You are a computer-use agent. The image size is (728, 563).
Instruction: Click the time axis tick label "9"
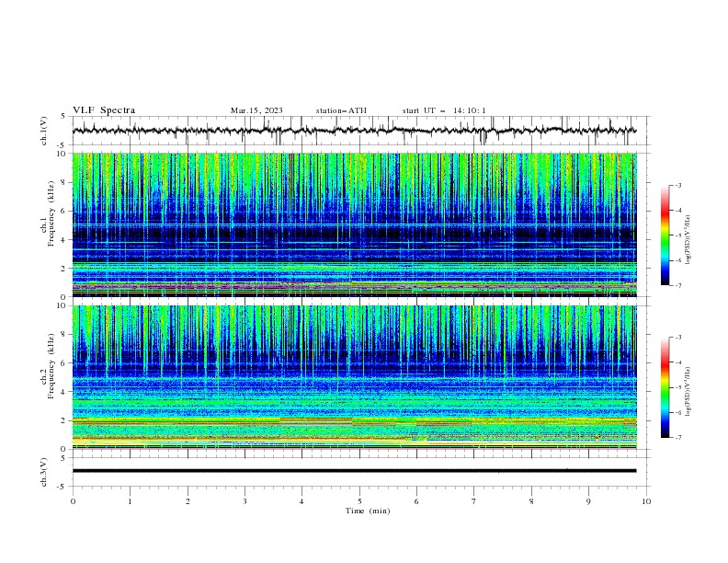pyautogui.click(x=588, y=501)
